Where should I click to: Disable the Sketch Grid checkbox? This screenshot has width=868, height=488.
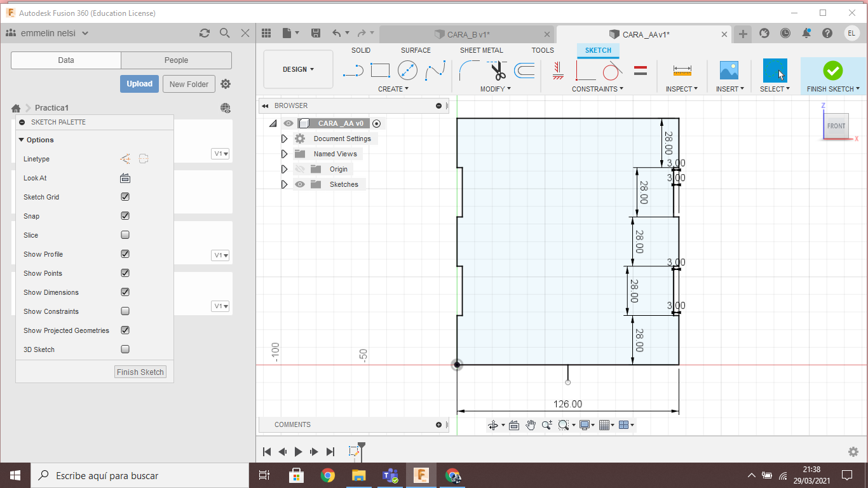pos(125,197)
